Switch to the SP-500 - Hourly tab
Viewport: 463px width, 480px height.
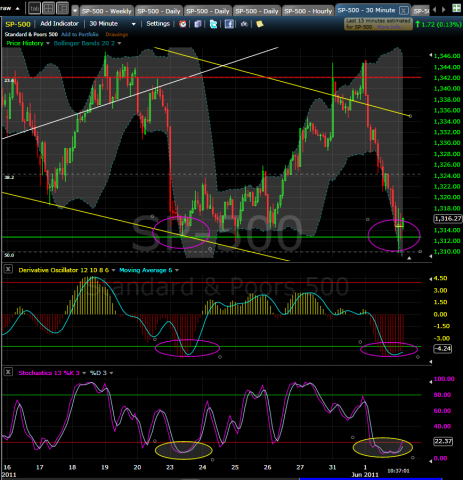[308, 11]
